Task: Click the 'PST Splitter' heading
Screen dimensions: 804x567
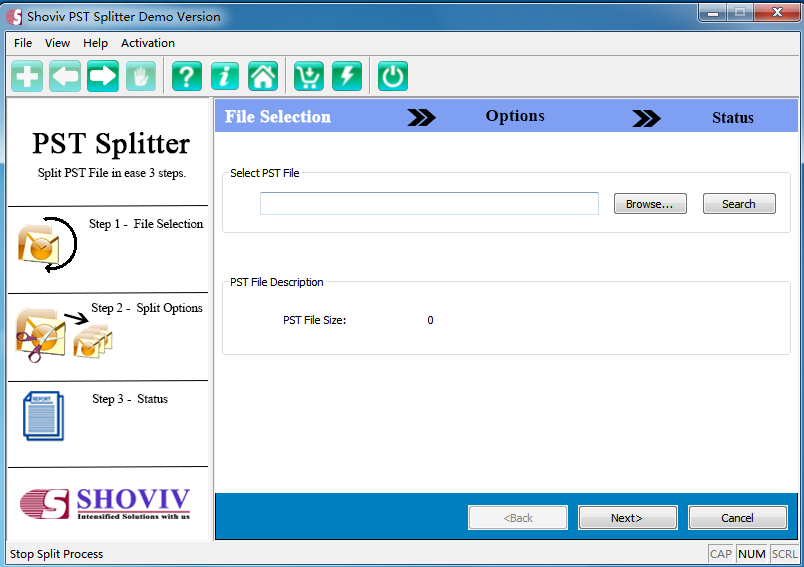Action: [111, 144]
